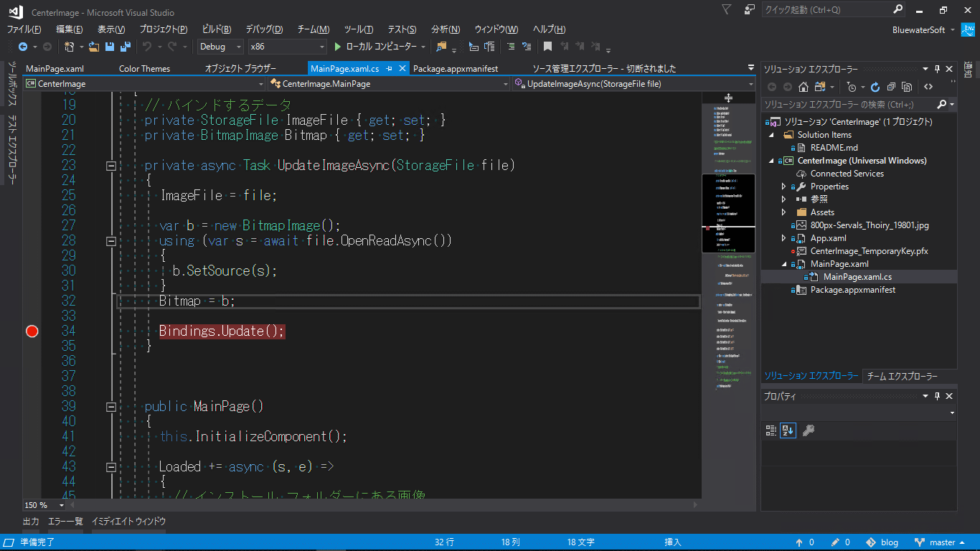The height and width of the screenshot is (551, 980).
Task: Open the Debug configuration dropdown
Action: tap(239, 46)
